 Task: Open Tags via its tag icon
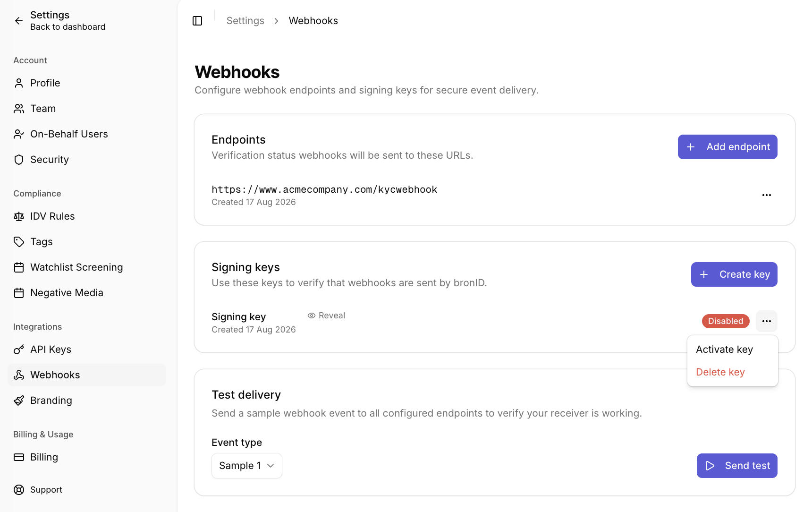(19, 242)
